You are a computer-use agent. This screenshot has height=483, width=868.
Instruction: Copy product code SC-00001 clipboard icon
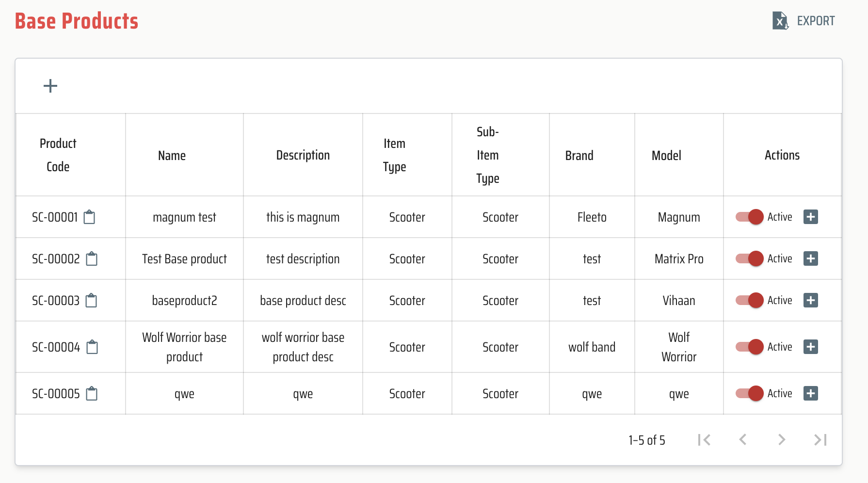pyautogui.click(x=89, y=217)
